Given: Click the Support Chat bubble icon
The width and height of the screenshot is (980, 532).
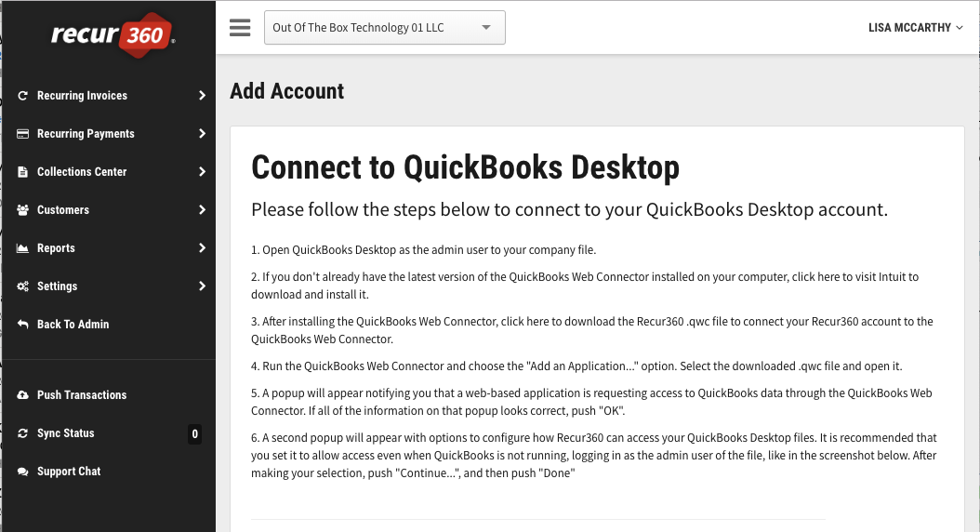Looking at the screenshot, I should 22,472.
